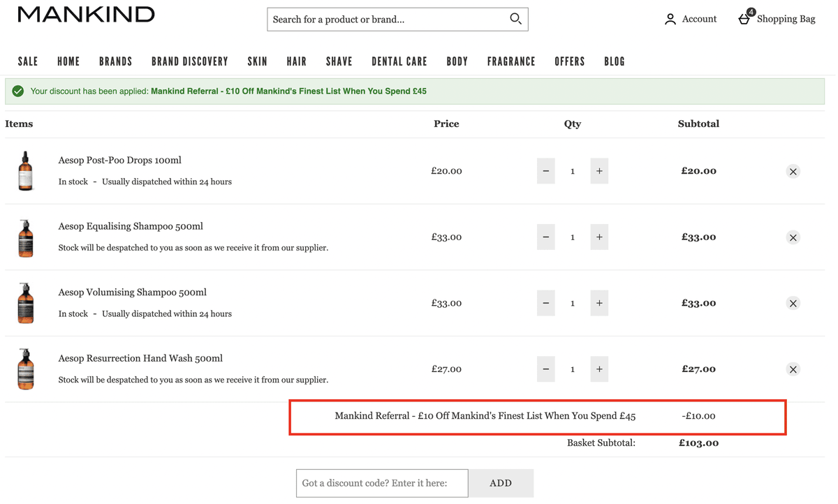Open the BRANDS menu

[x=116, y=61]
